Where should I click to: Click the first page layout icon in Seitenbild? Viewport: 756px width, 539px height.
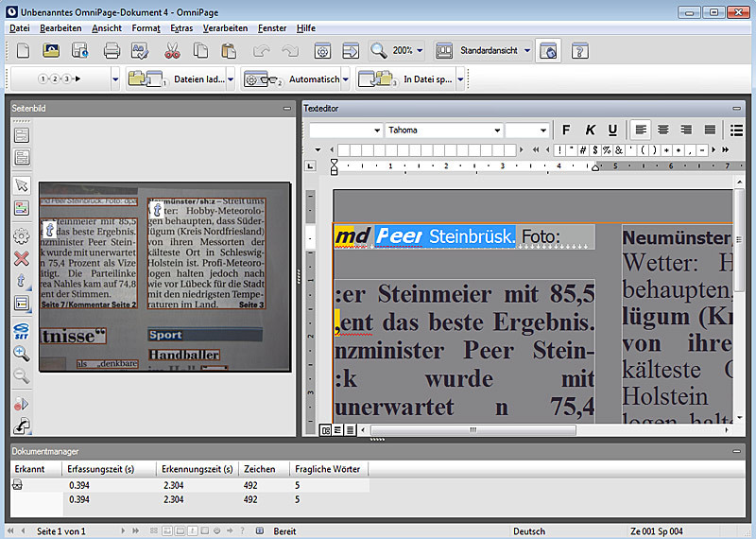pyautogui.click(x=22, y=135)
